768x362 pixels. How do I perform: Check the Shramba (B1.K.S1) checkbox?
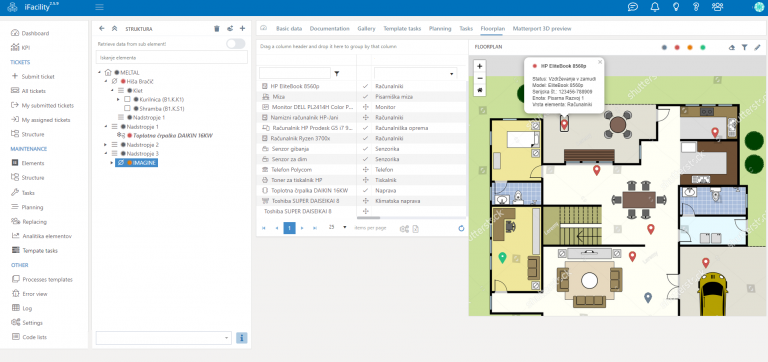(x=127, y=108)
